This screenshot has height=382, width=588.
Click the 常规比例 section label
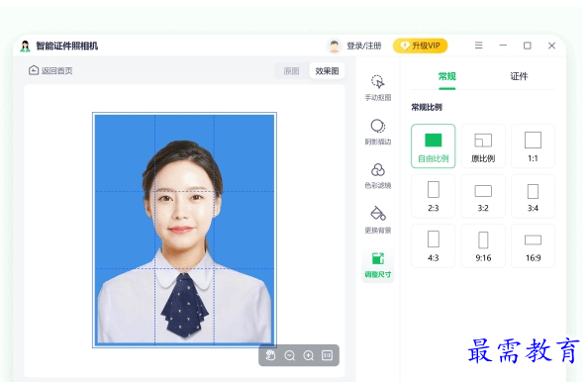427,107
